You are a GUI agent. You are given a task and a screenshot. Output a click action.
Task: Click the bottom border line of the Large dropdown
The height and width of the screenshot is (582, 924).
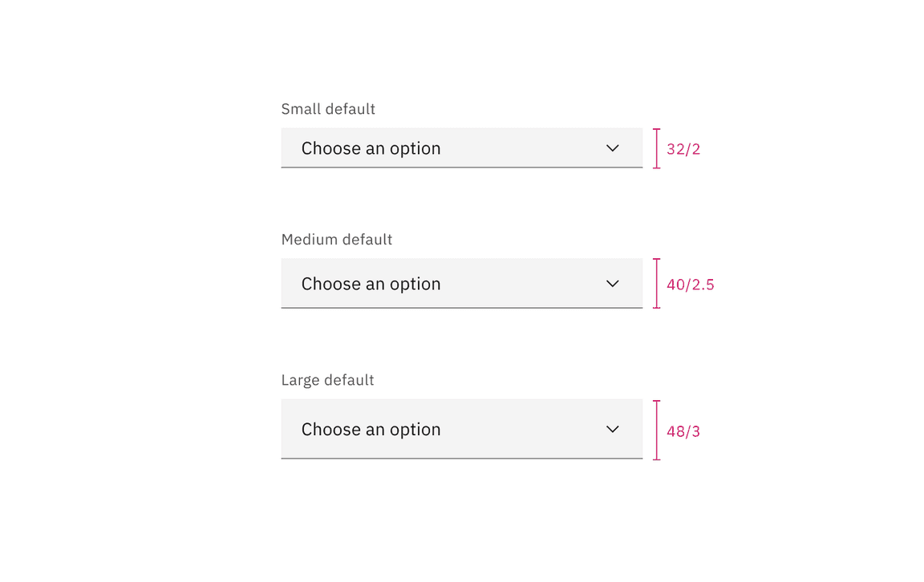(461, 459)
